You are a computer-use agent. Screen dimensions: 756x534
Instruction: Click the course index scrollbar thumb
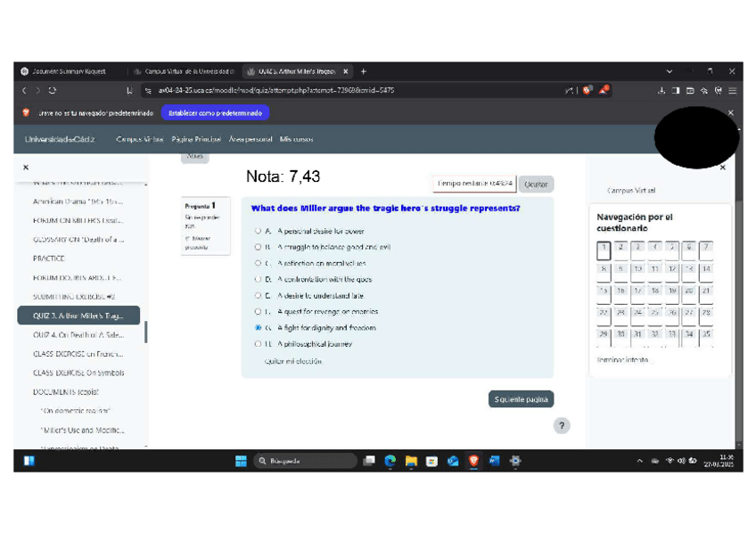145,332
